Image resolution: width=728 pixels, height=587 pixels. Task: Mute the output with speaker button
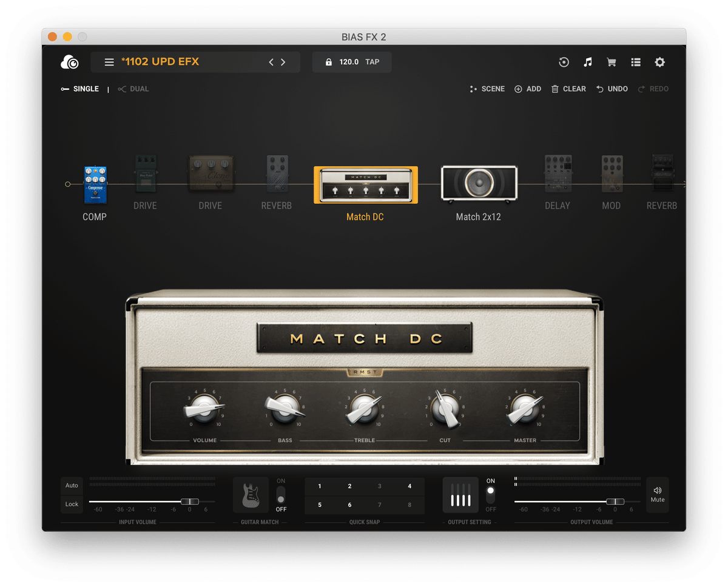658,495
